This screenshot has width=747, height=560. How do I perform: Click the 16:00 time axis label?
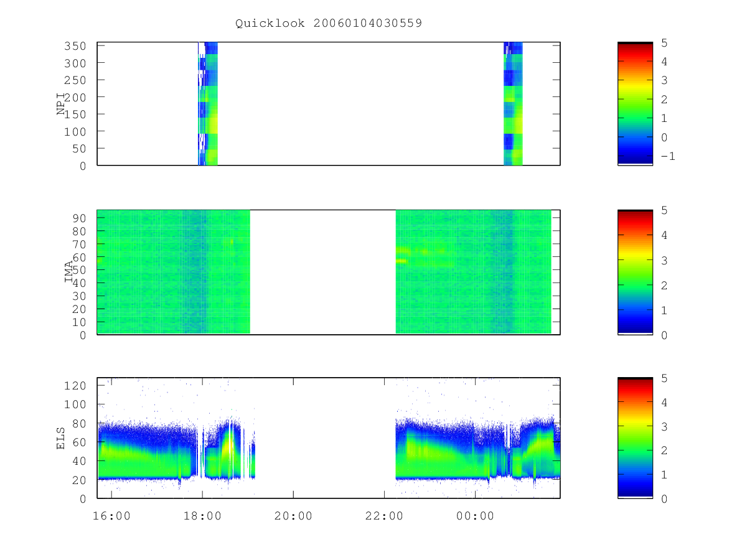111,515
